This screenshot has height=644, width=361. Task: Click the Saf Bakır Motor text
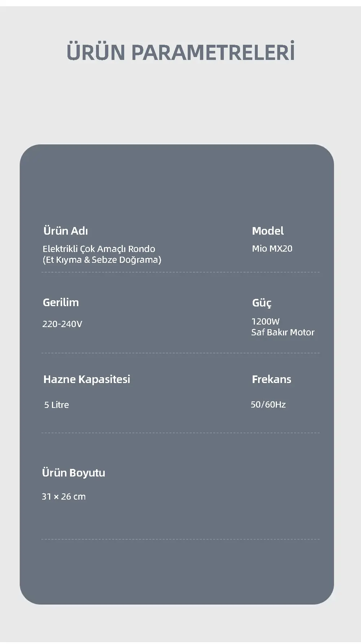point(283,332)
